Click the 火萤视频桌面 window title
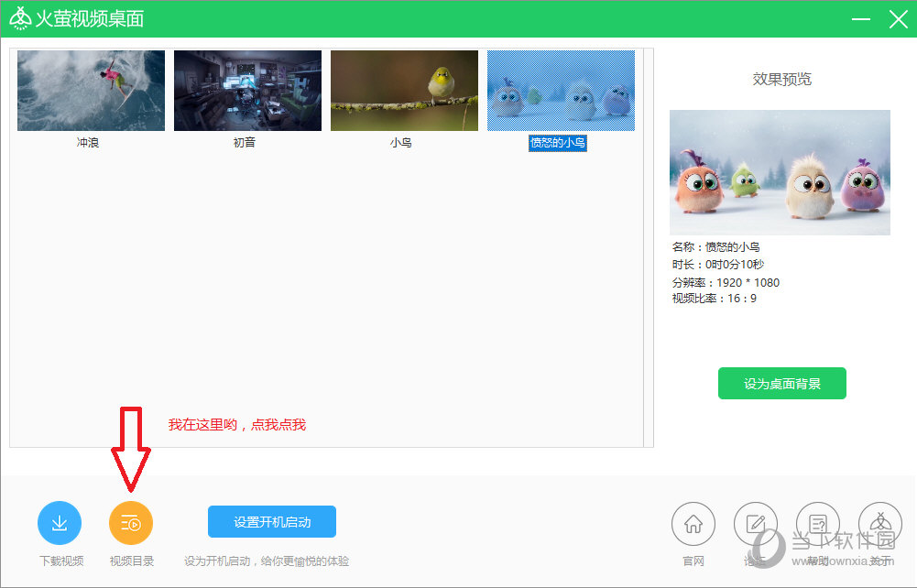The image size is (917, 588). 90,18
